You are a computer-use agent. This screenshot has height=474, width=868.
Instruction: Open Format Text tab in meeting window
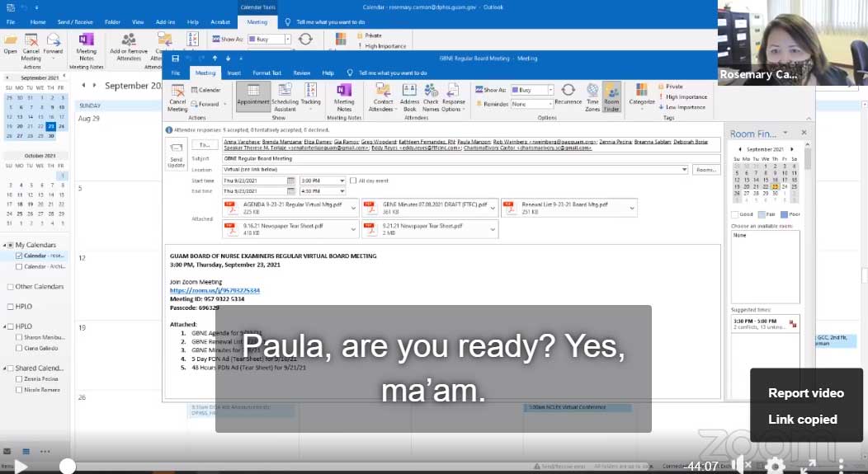(x=267, y=73)
